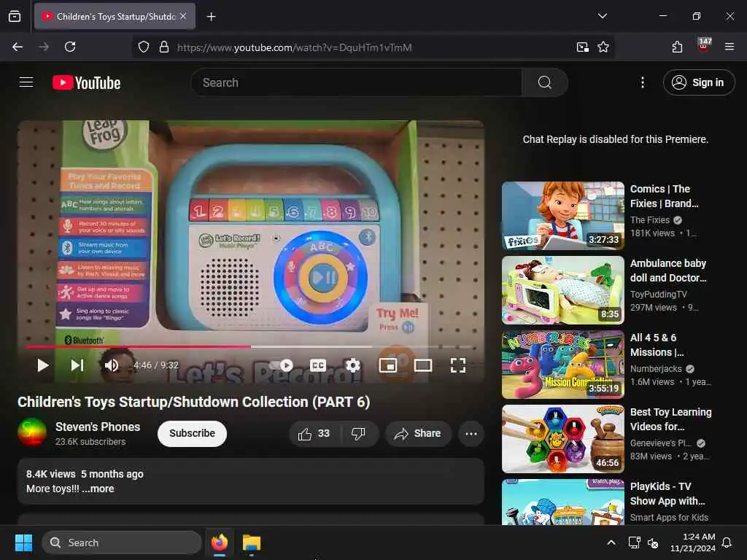The width and height of the screenshot is (747, 560).
Task: Open Ambulance baby doll and Doctor video title
Action: 668,270
